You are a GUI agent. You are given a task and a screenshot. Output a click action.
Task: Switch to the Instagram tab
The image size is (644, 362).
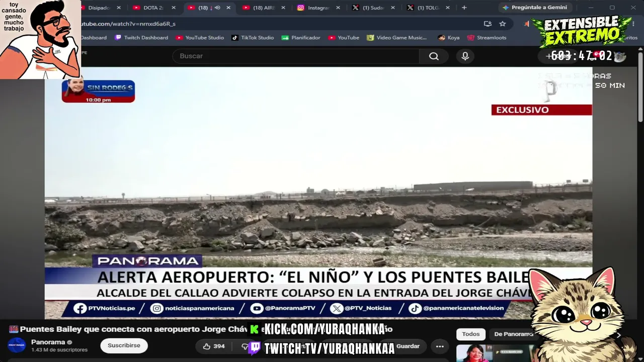pos(318,8)
